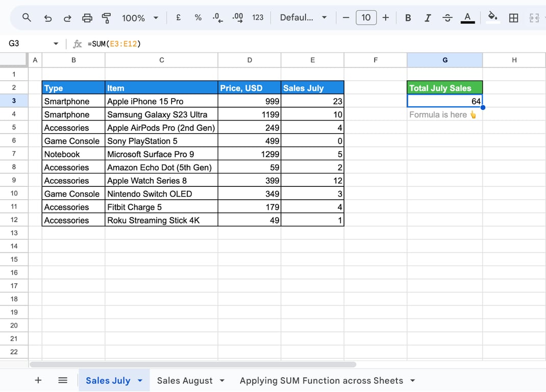The height and width of the screenshot is (392, 546).
Task: Click the search magnifier icon in toolbar
Action: [27, 17]
